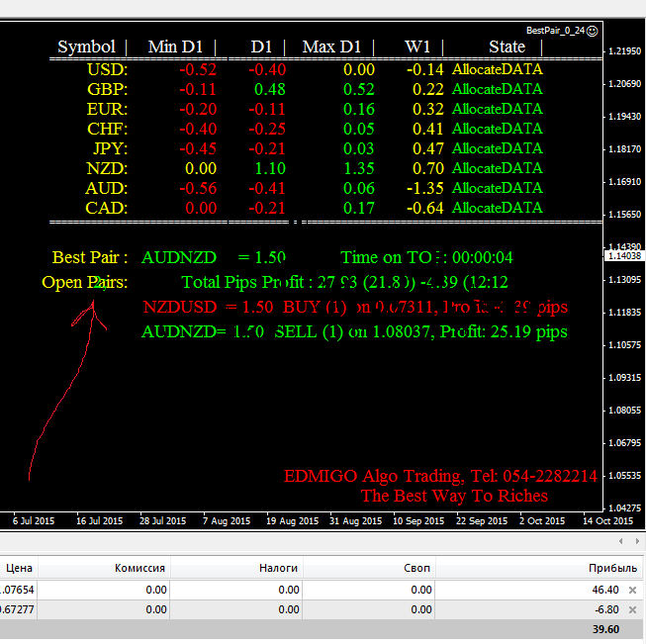Screen dimensions: 646x644
Task: Click the Time on TOP timer text
Action: tap(426, 257)
